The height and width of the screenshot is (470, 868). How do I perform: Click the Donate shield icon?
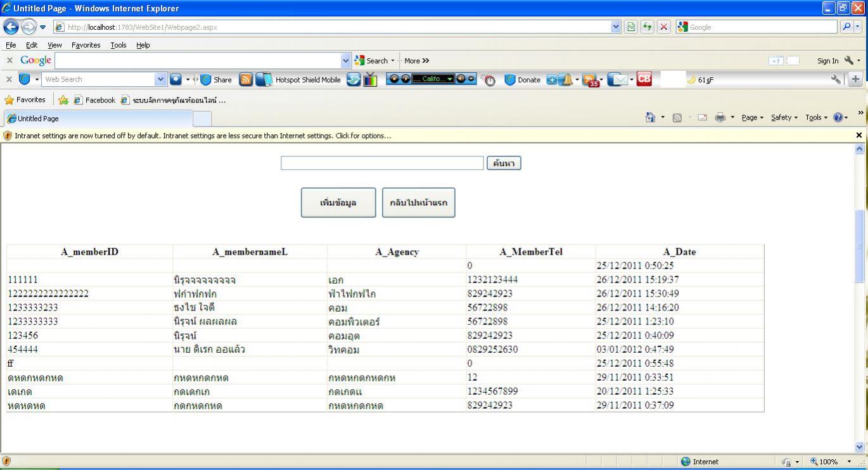click(511, 80)
